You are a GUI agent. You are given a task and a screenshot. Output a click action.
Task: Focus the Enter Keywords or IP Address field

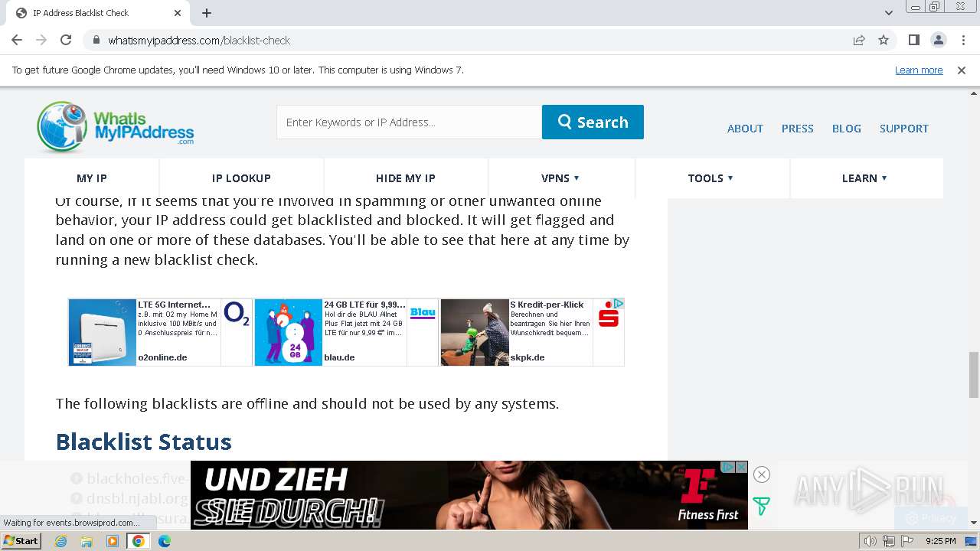coord(409,122)
